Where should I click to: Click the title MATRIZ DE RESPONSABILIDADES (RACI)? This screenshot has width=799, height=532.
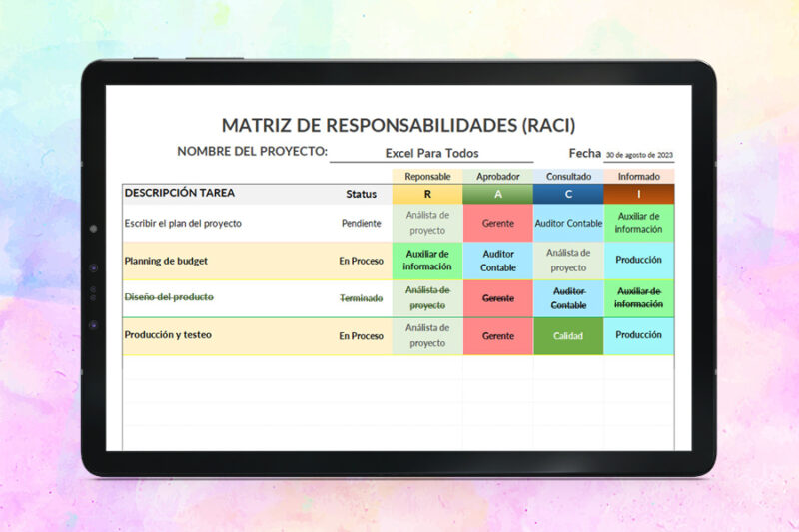click(x=399, y=125)
